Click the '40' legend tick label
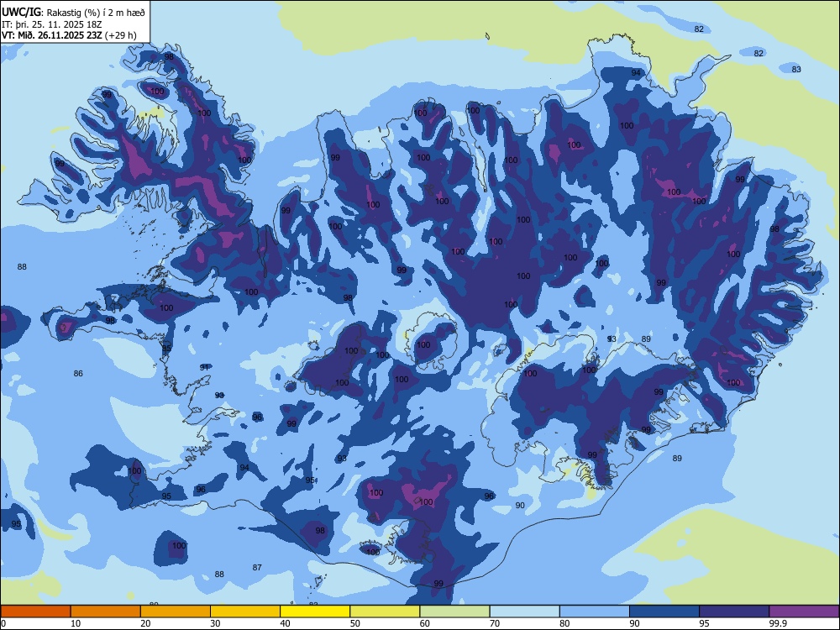 285,623
